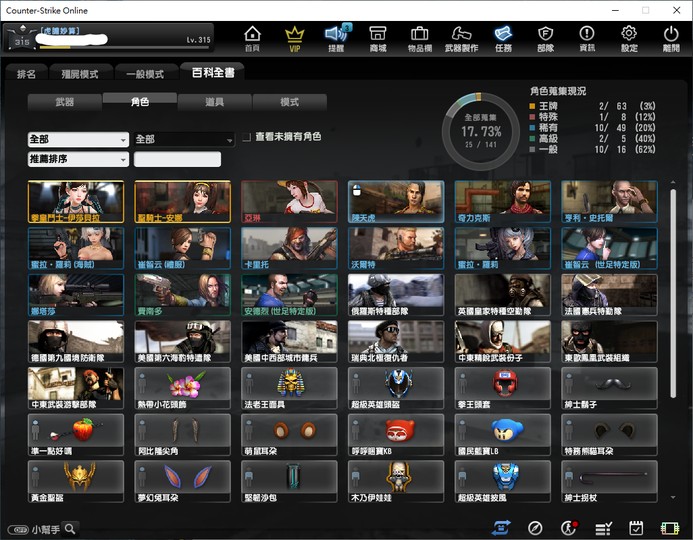Viewport: 693px width, 540px height.
Task: Open the VIP crown icon
Action: pyautogui.click(x=294, y=38)
